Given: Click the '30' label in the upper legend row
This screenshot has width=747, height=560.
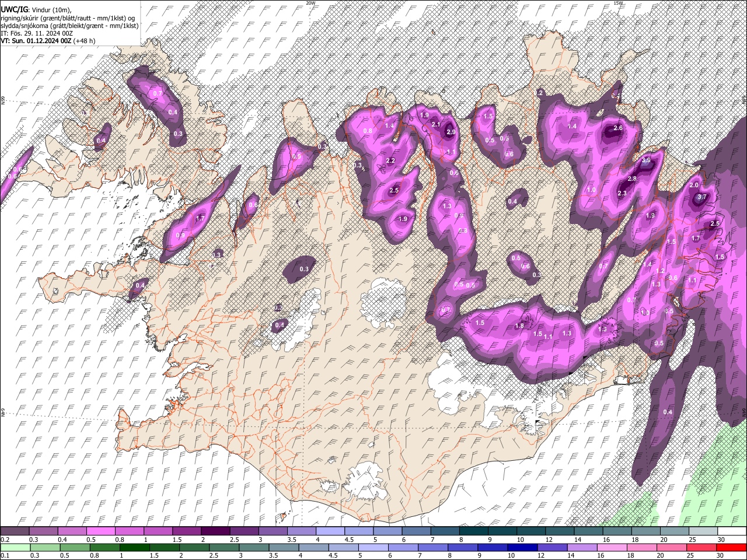Looking at the screenshot, I should click(x=721, y=540).
